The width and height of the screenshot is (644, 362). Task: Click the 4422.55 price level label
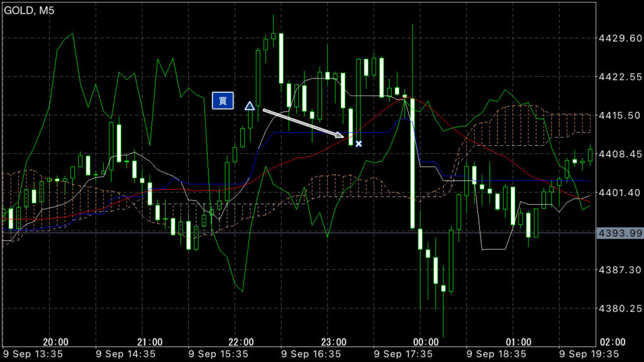pos(620,77)
